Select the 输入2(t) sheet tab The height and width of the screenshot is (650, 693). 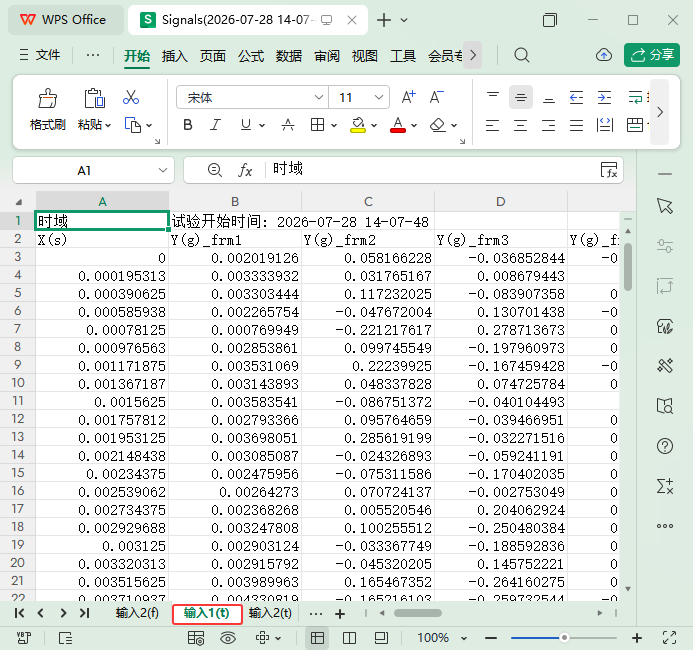click(270, 613)
